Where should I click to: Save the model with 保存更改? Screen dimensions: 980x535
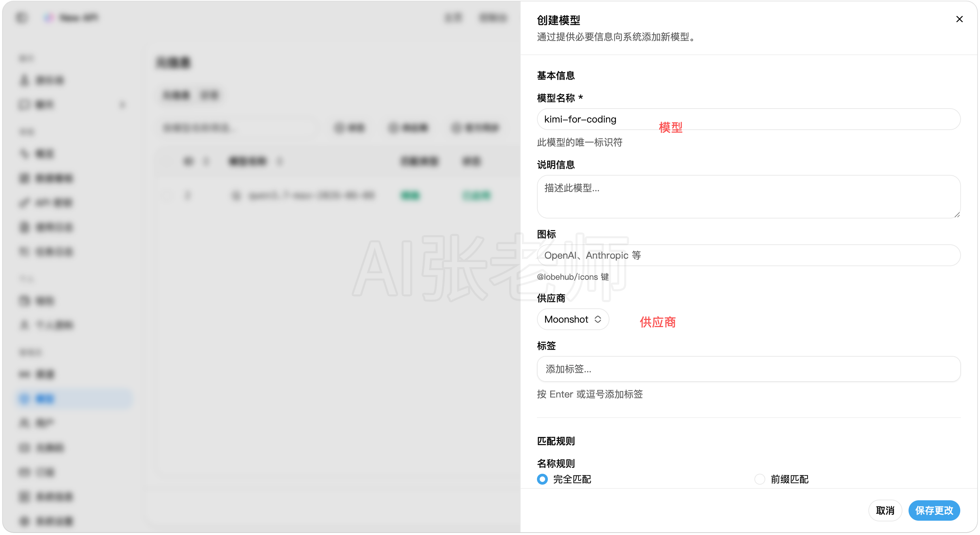pyautogui.click(x=934, y=510)
